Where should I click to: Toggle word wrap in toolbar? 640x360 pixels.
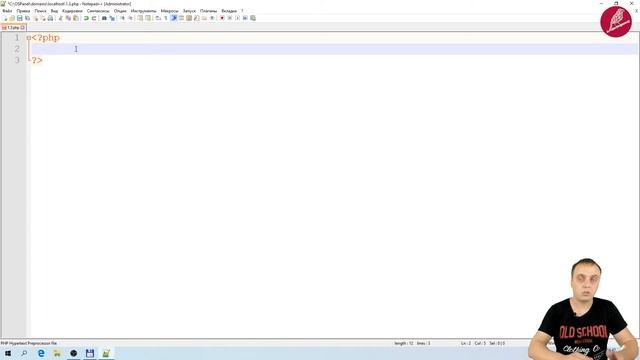coord(158,18)
